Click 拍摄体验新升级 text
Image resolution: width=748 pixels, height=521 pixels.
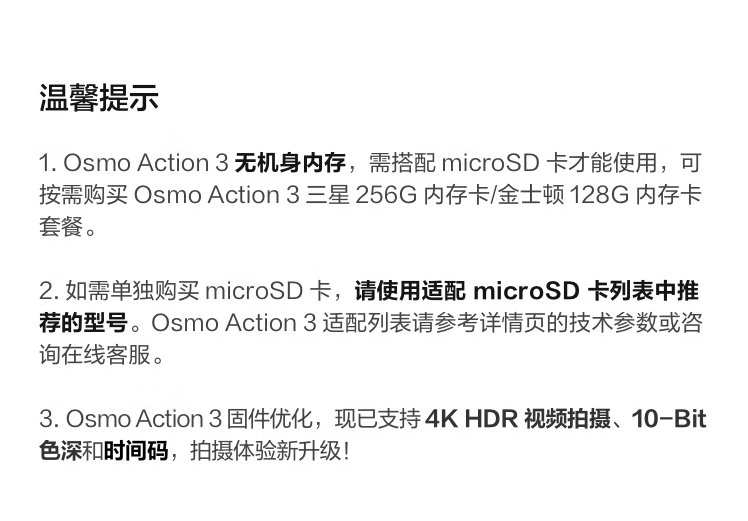coord(266,450)
